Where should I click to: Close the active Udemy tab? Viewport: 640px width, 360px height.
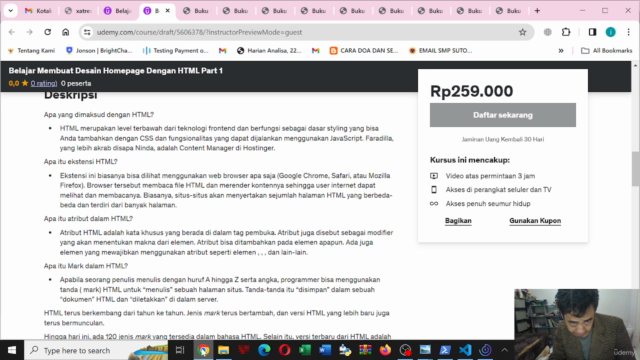pyautogui.click(x=167, y=11)
